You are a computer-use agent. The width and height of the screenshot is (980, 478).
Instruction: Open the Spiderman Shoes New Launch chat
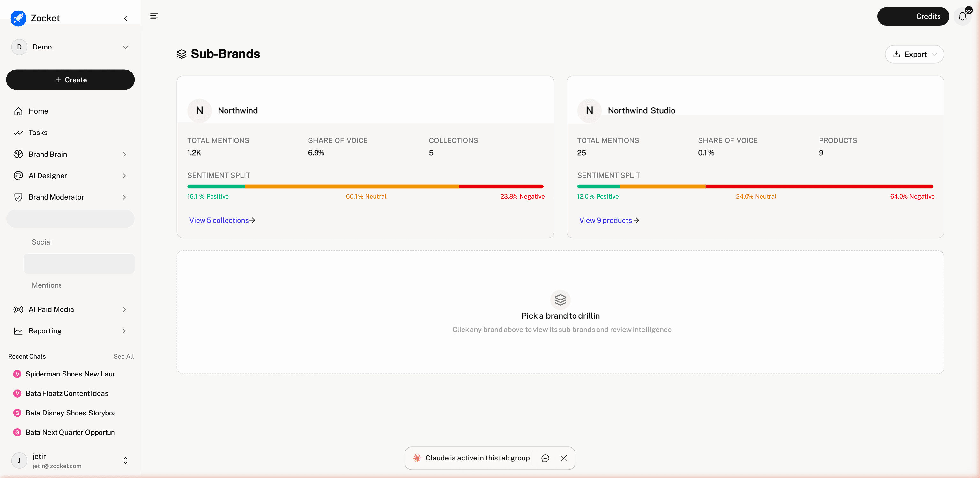pos(70,374)
